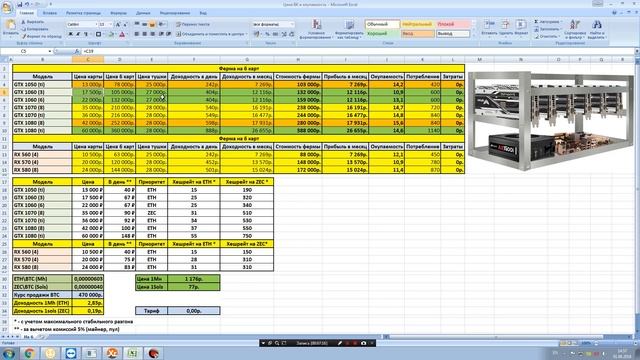Click the horizontal scrollbar below the sheet

point(496,337)
